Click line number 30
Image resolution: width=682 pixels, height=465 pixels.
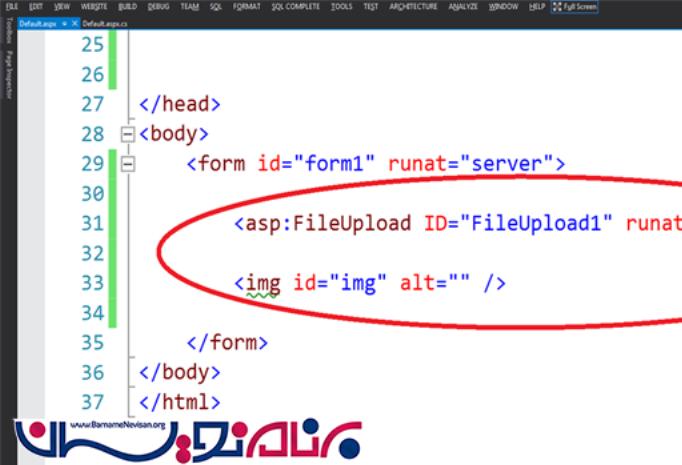[93, 194]
